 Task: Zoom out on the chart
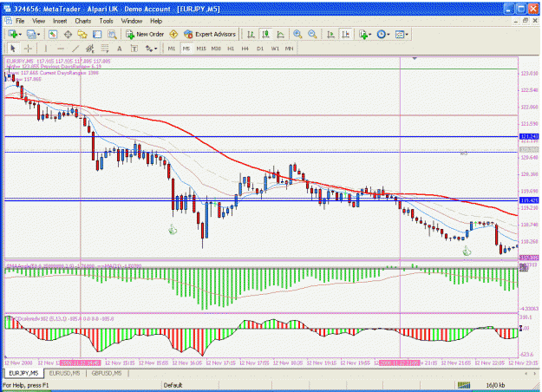(x=312, y=34)
